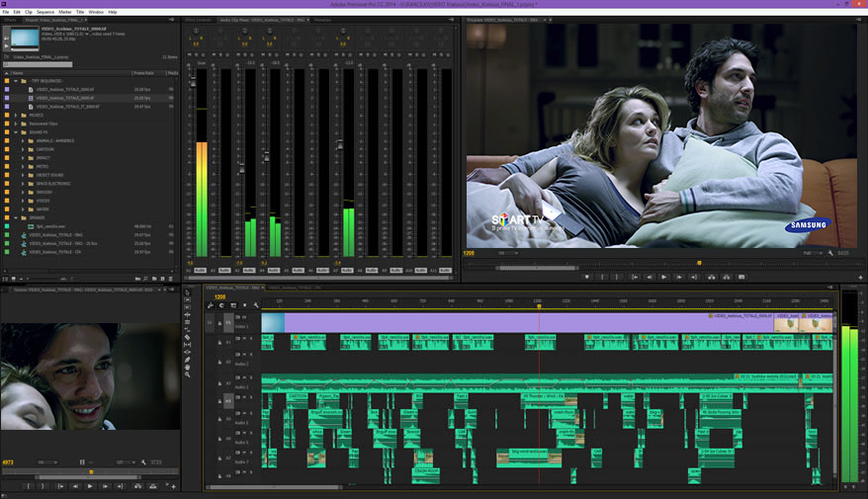Screen dimensions: 868x499
Task: Click Lift button in Program monitor
Action: (712, 277)
